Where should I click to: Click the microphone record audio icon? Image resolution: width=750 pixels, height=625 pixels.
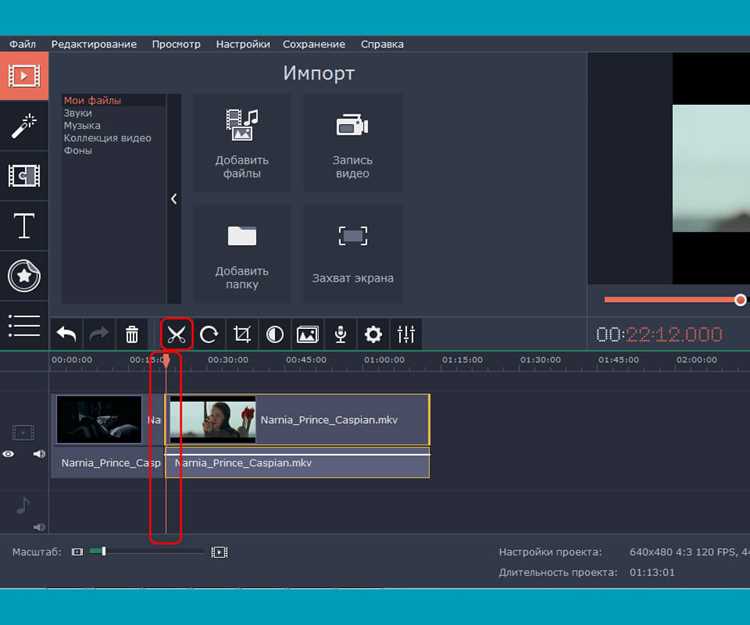tap(341, 334)
